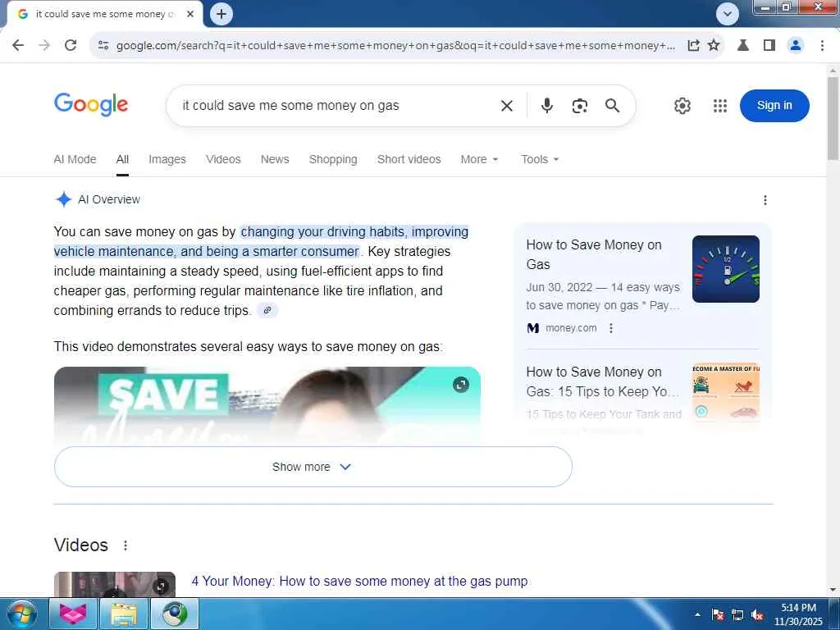
Task: Click the AI Overview sparkle icon
Action: click(x=63, y=199)
